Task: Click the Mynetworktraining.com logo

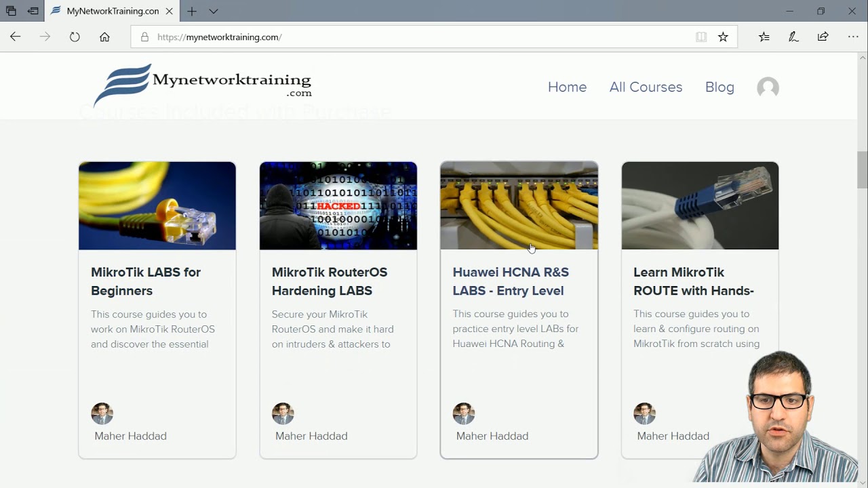Action: (202, 85)
